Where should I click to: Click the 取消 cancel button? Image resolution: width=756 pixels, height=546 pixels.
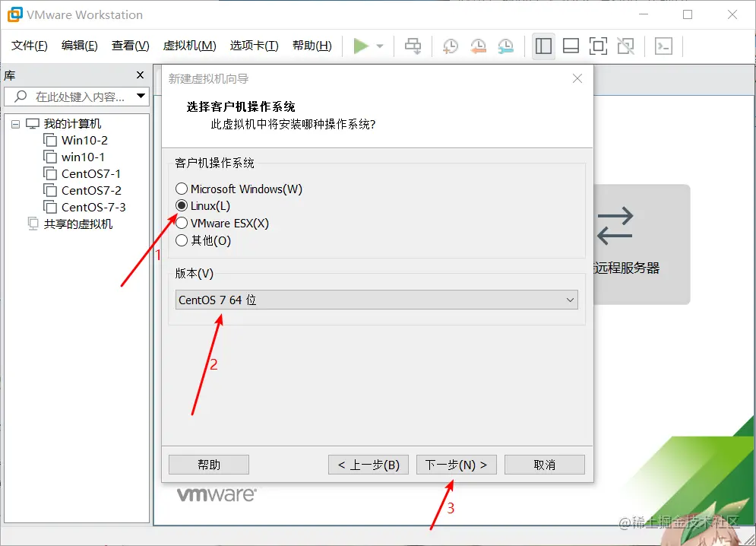544,465
